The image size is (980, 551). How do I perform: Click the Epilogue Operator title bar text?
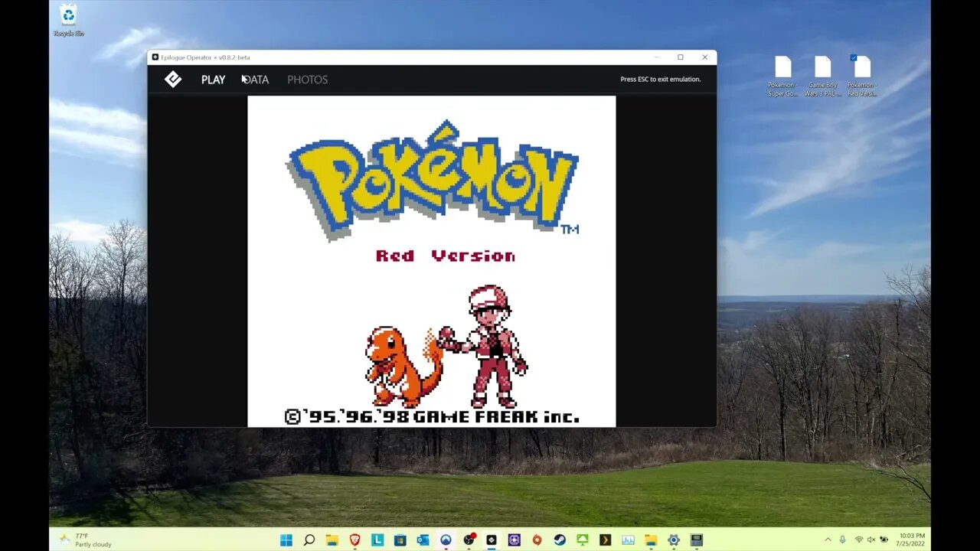point(205,57)
